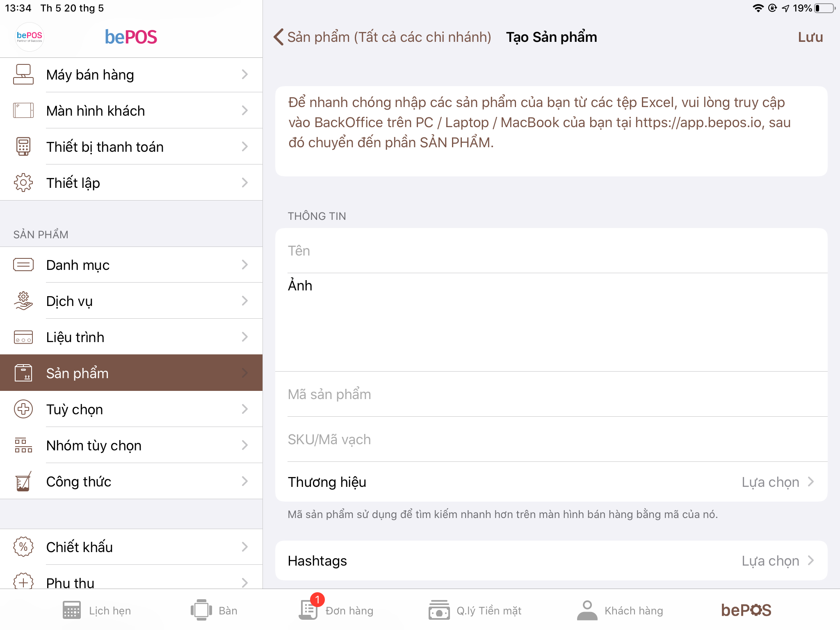Select the Chiết khấu percent badge icon
840x630 pixels.
[23, 547]
